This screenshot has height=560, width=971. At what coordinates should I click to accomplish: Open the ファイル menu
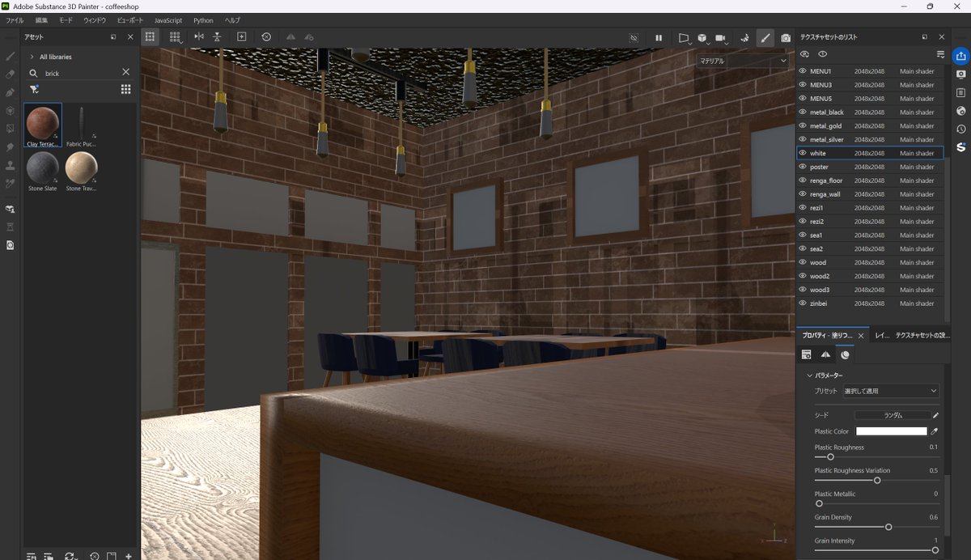pos(15,20)
